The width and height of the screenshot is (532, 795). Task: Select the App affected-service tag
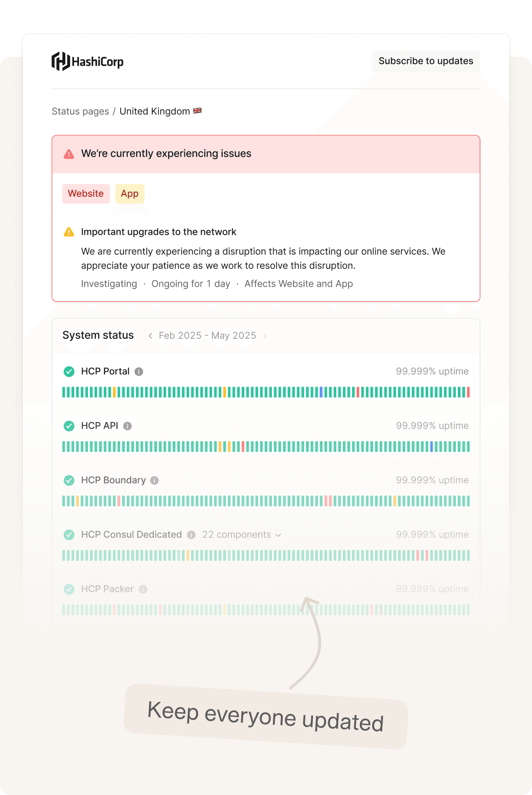[x=130, y=194]
